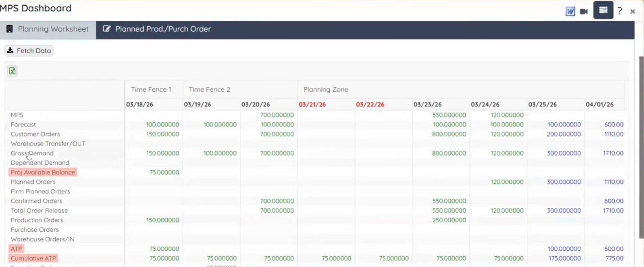Click Production Orders value 250.000000
The height and width of the screenshot is (267, 644).
[449, 220]
